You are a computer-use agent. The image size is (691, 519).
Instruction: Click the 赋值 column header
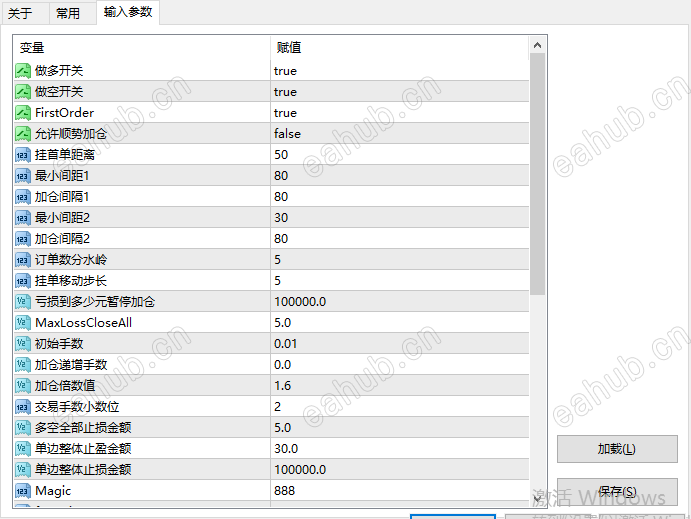coord(399,48)
